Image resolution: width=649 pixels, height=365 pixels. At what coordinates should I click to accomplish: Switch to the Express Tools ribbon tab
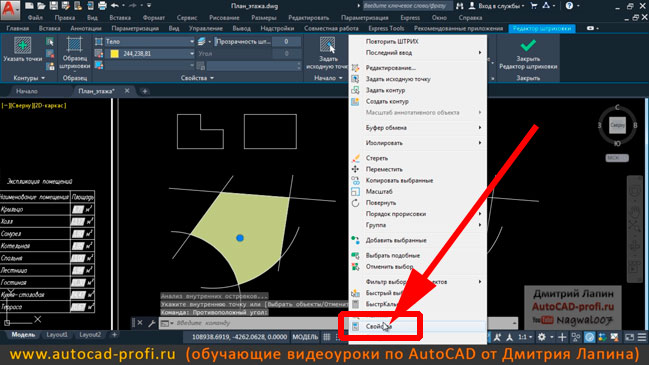386,28
